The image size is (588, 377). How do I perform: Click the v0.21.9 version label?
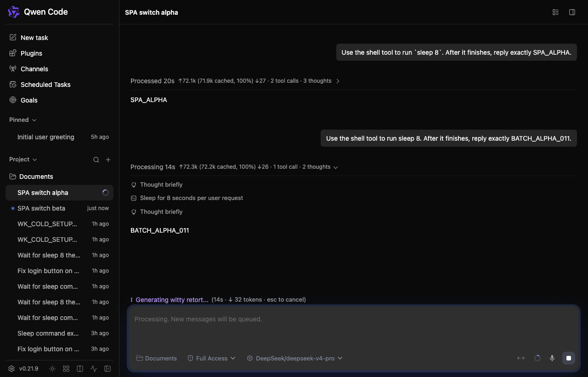coord(29,369)
